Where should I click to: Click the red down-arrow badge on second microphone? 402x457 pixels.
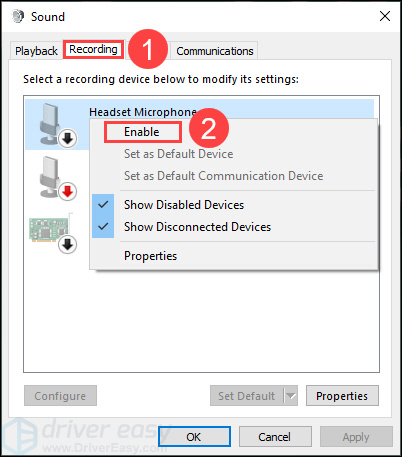pyautogui.click(x=68, y=192)
